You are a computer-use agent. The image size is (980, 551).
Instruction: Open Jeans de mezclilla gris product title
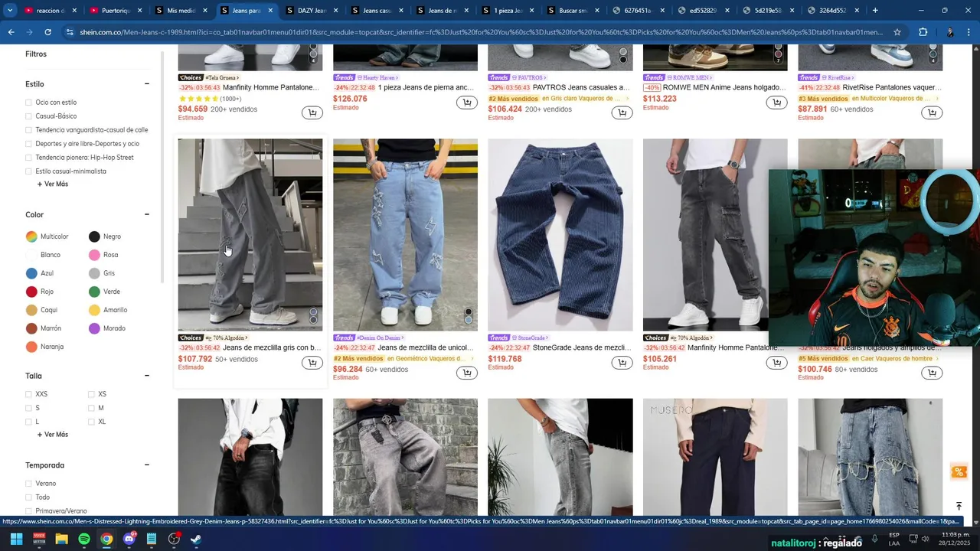(x=272, y=347)
